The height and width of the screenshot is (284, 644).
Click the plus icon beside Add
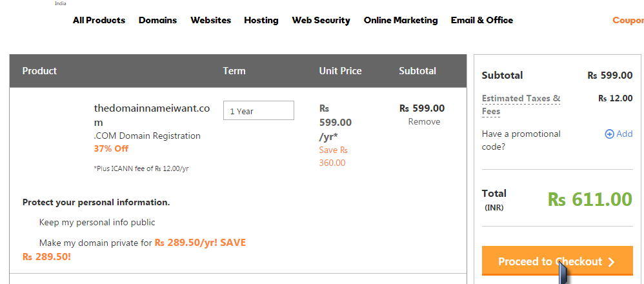coord(610,134)
